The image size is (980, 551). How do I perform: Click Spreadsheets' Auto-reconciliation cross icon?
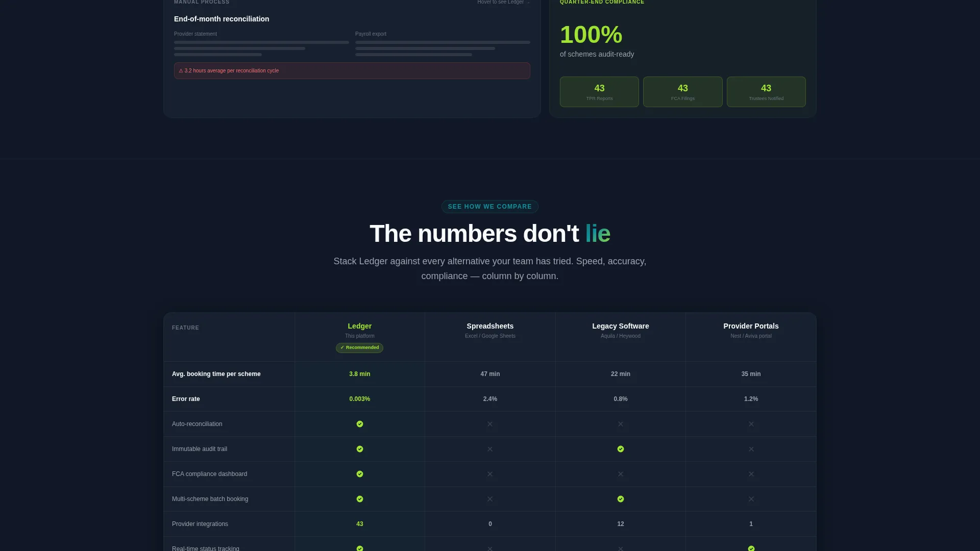(x=490, y=424)
